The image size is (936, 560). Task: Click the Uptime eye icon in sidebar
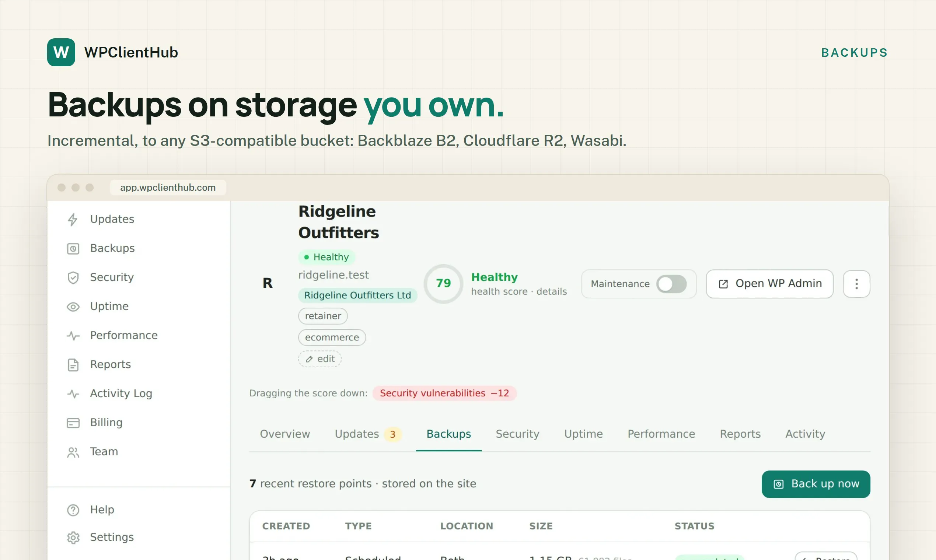tap(73, 307)
